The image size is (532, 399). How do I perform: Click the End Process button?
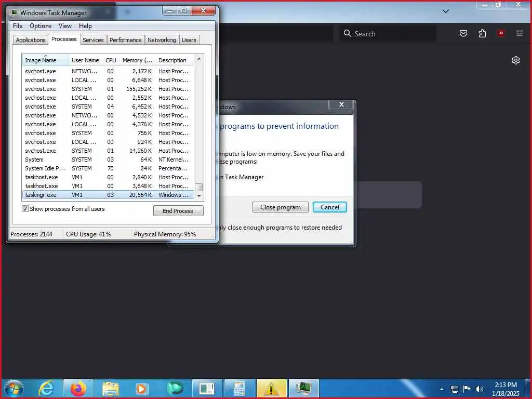[x=178, y=211]
